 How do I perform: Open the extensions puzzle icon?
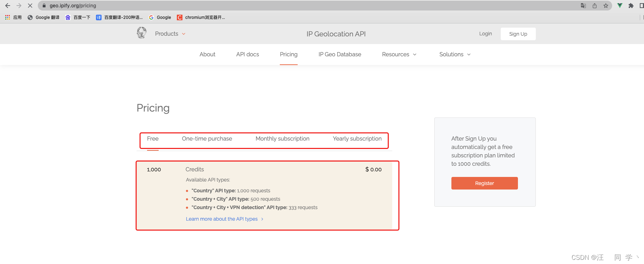631,6
